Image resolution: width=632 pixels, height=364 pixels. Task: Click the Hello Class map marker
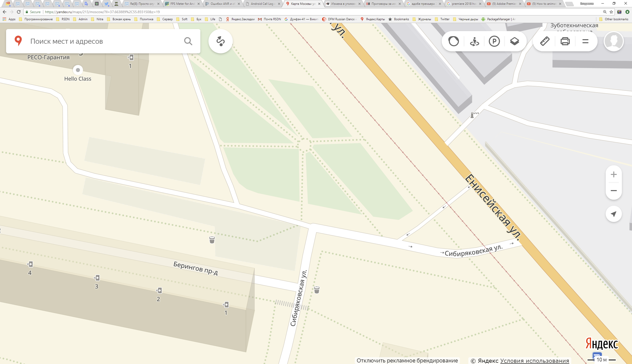(78, 70)
